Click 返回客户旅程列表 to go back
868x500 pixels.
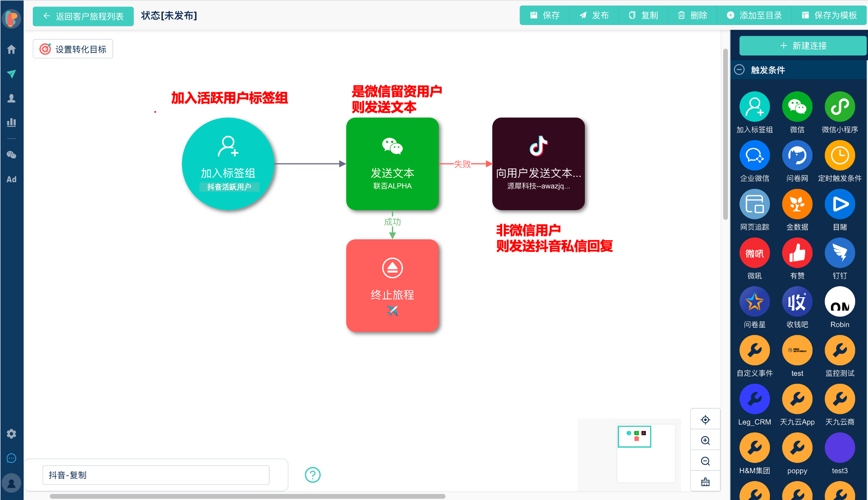[x=83, y=16]
